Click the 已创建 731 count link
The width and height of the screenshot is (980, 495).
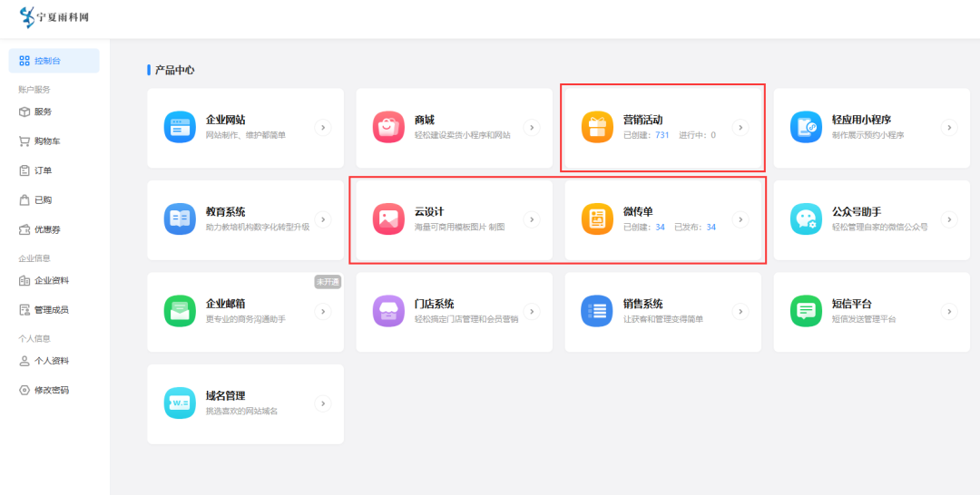(x=661, y=135)
